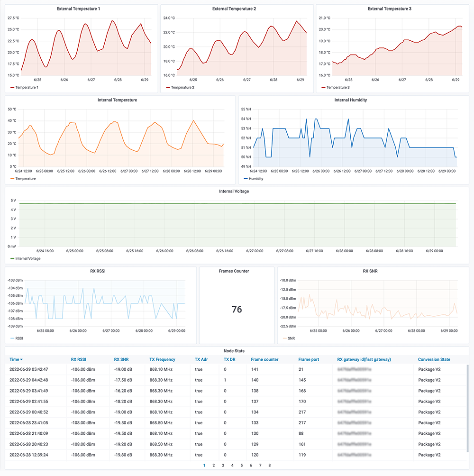Image resolution: width=474 pixels, height=476 pixels.
Task: Click the time cell 2022-06-28 21:40:09
Action: 29,433
